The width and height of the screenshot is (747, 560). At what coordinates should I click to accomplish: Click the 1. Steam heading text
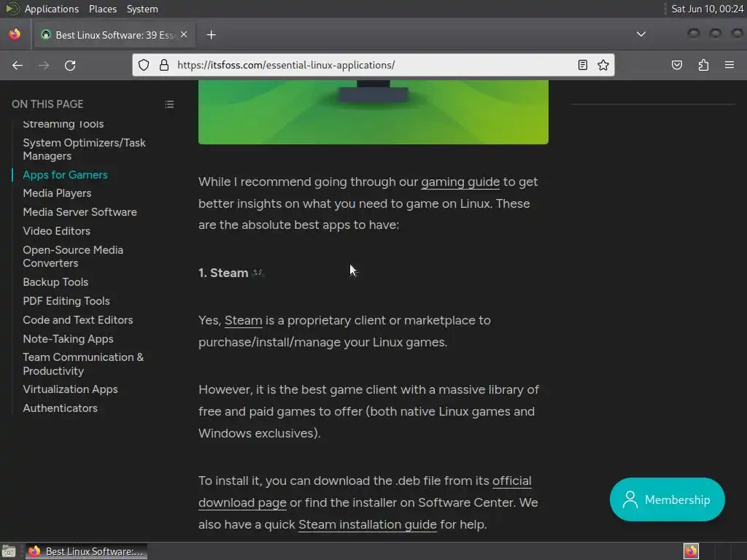coord(223,273)
